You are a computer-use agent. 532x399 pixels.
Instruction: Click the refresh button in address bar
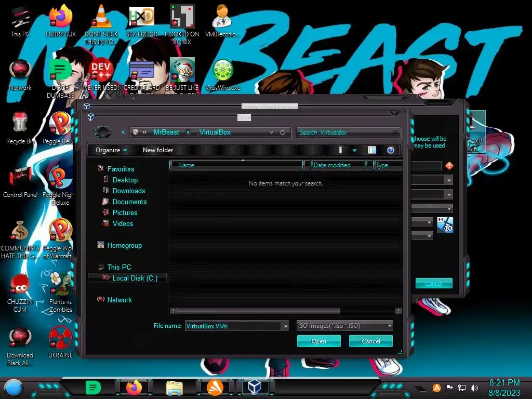283,132
